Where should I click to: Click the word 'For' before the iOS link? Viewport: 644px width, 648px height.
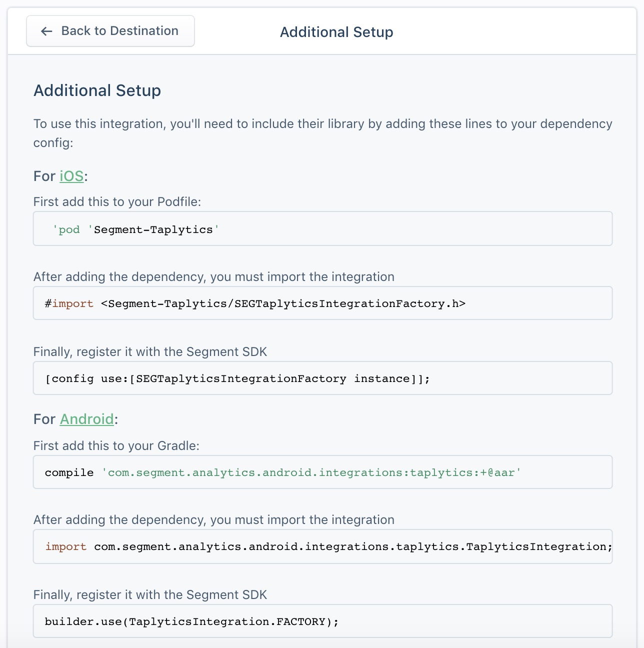click(x=44, y=176)
